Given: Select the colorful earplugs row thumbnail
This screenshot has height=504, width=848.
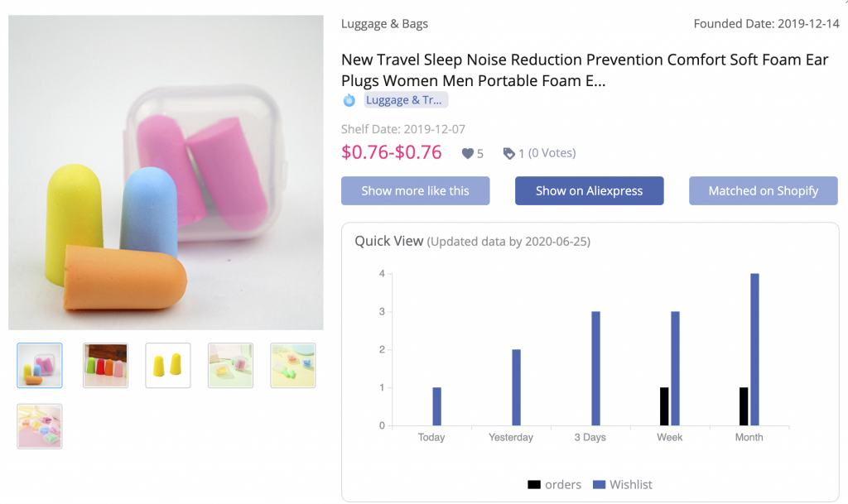Looking at the screenshot, I should pyautogui.click(x=105, y=365).
